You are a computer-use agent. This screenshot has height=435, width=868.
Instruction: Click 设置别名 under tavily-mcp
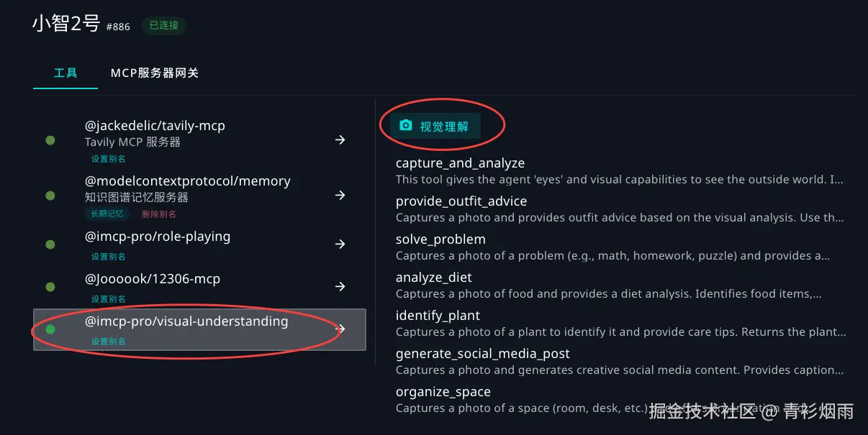coord(108,159)
